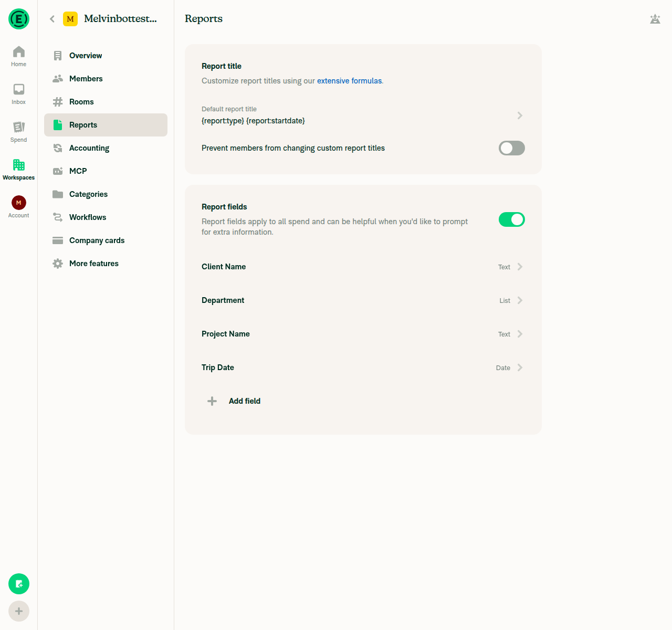
Task: Click the MCP icon in sidebar
Action: (58, 171)
